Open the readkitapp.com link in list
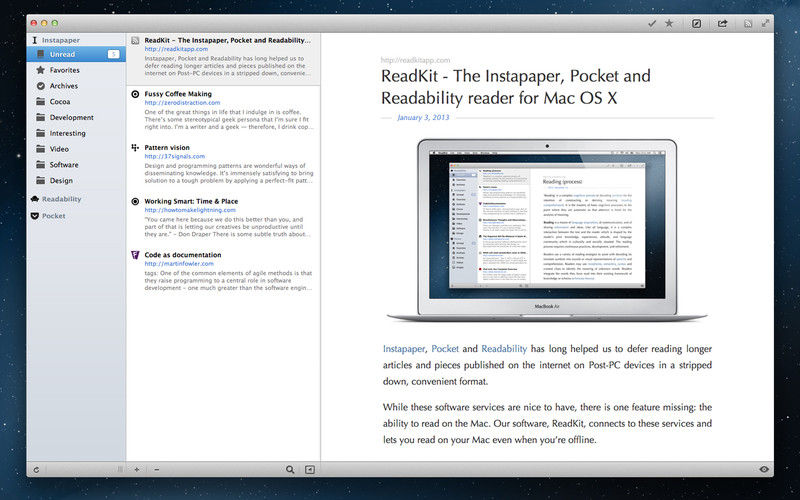800x500 pixels. tap(176, 49)
